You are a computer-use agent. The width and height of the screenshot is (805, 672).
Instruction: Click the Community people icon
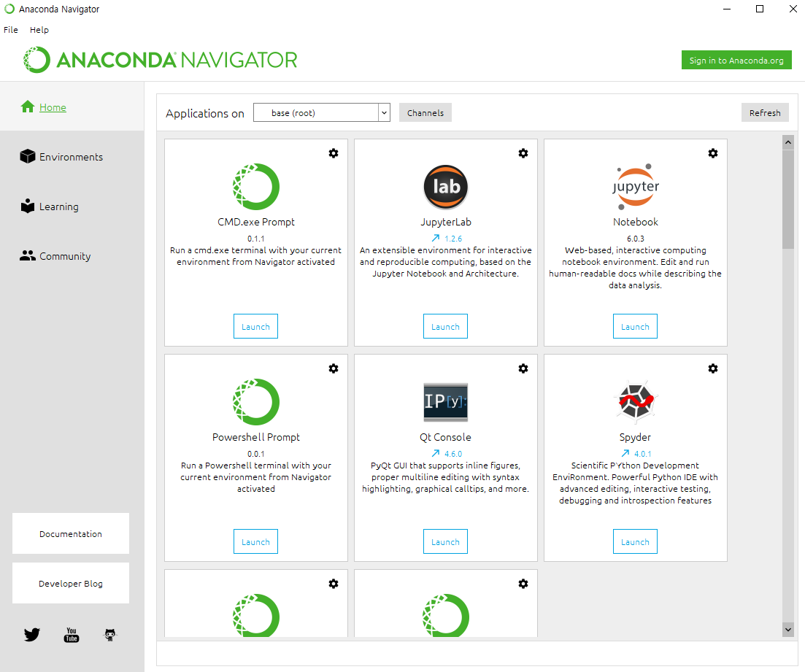(x=27, y=255)
